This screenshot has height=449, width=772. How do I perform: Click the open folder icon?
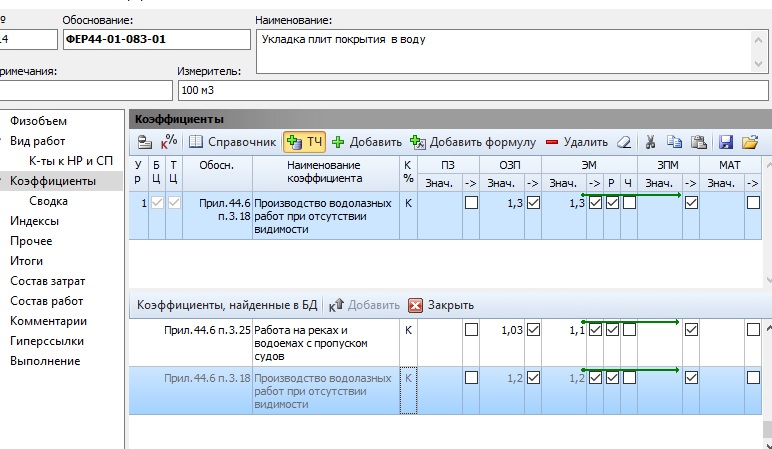pos(749,142)
